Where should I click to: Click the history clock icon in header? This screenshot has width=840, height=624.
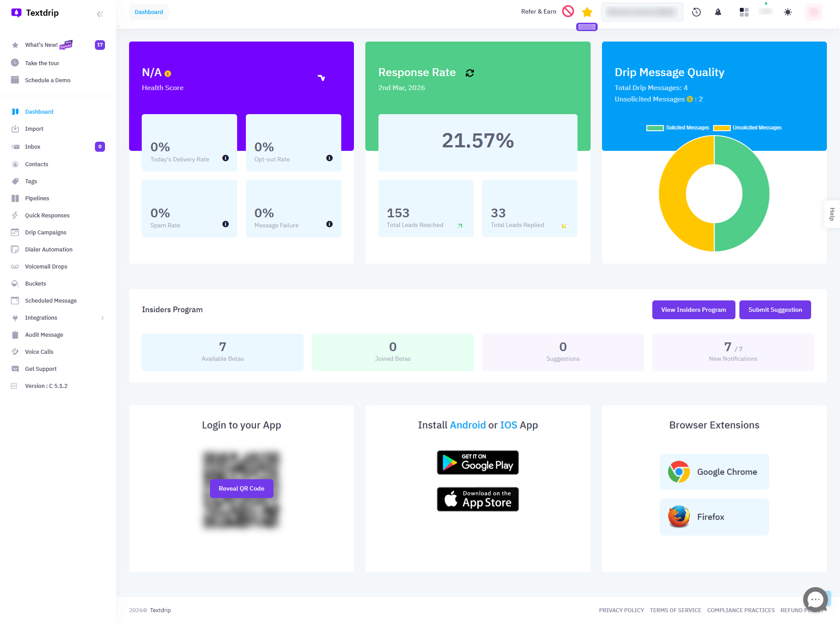696,12
